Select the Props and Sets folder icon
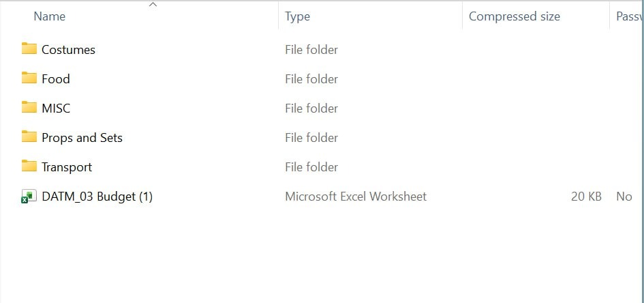 click(29, 136)
